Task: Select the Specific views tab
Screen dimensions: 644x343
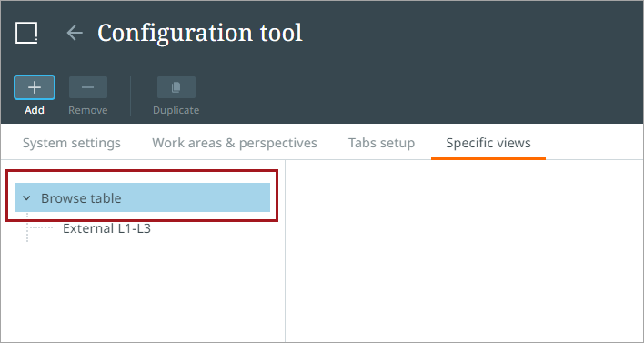Action: pyautogui.click(x=488, y=143)
